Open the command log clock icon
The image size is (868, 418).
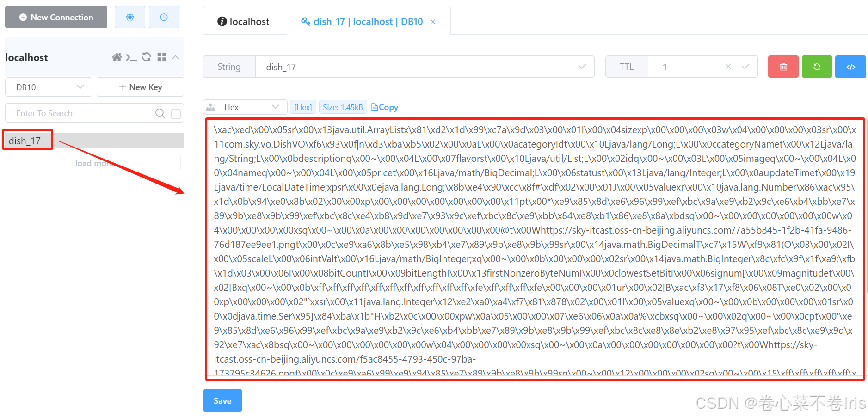point(164,17)
